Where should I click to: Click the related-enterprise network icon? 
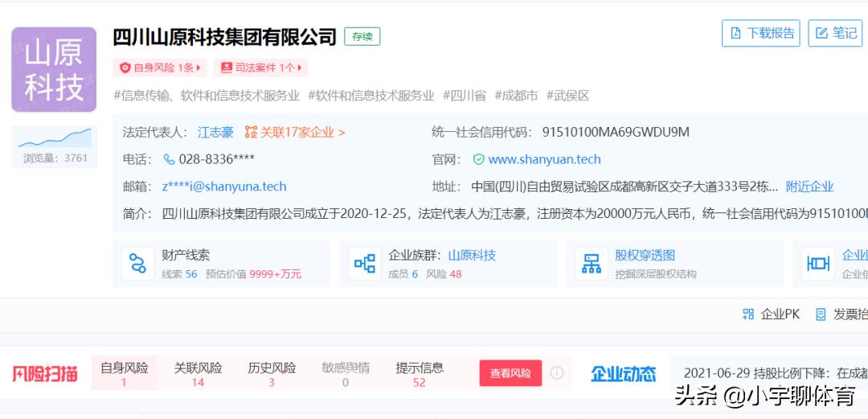click(x=252, y=133)
